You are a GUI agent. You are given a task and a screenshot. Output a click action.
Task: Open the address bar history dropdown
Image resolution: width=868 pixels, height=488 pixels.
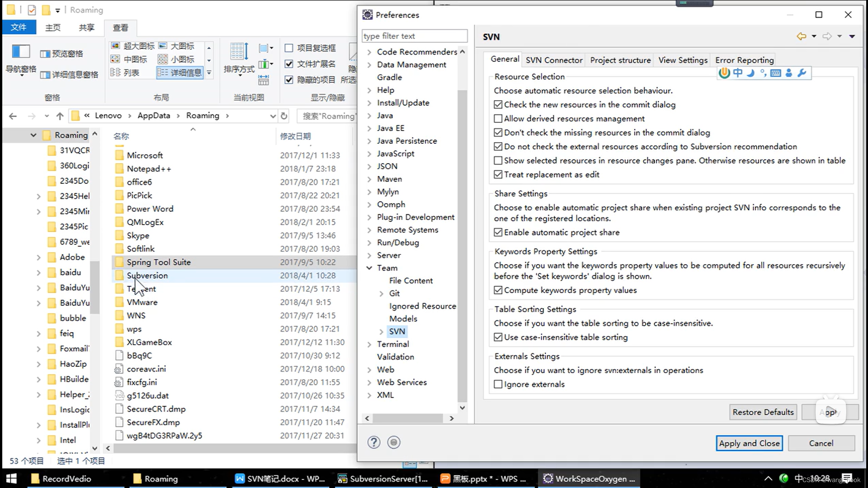tap(273, 116)
